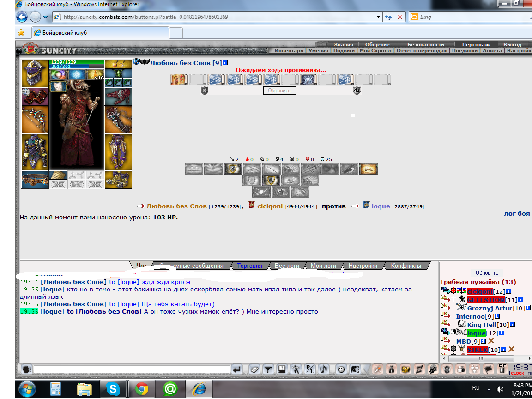
Task: Click the P/L translit toggle icon
Action: [x=310, y=369]
